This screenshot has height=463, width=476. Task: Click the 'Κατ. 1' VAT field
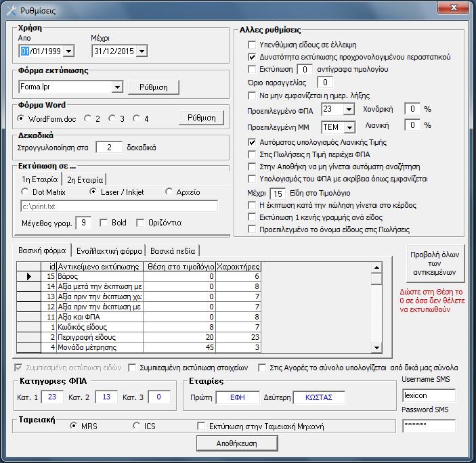52,397
